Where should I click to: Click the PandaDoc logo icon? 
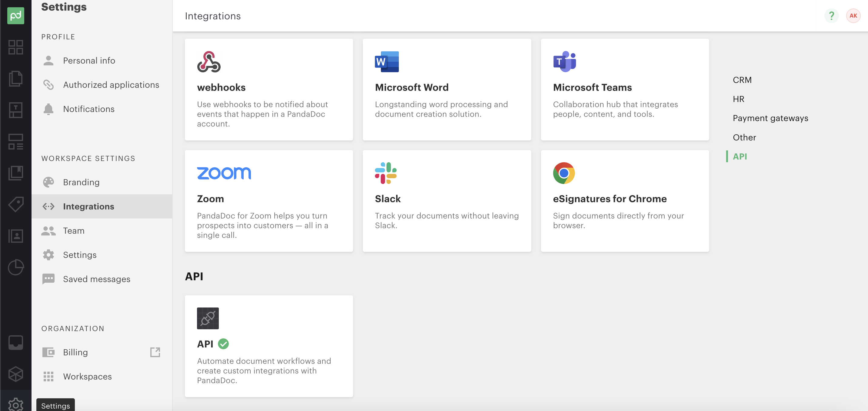15,15
